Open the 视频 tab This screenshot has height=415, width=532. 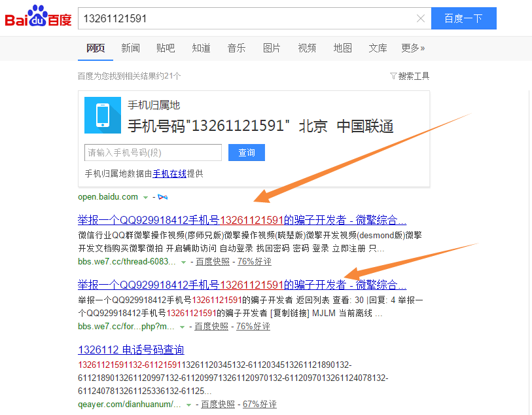point(307,48)
